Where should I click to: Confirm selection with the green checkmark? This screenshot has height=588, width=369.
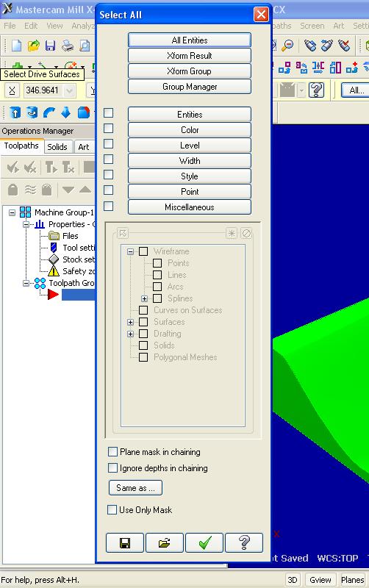point(204,542)
